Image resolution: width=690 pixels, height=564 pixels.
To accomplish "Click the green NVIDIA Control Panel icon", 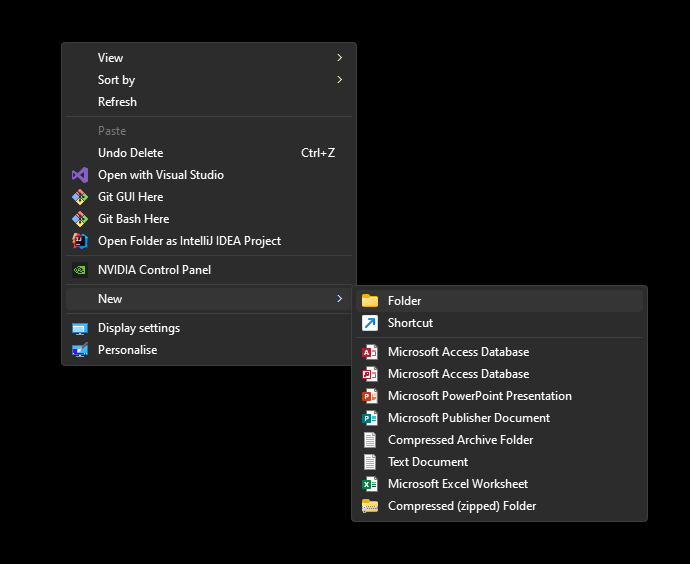I will [x=80, y=270].
